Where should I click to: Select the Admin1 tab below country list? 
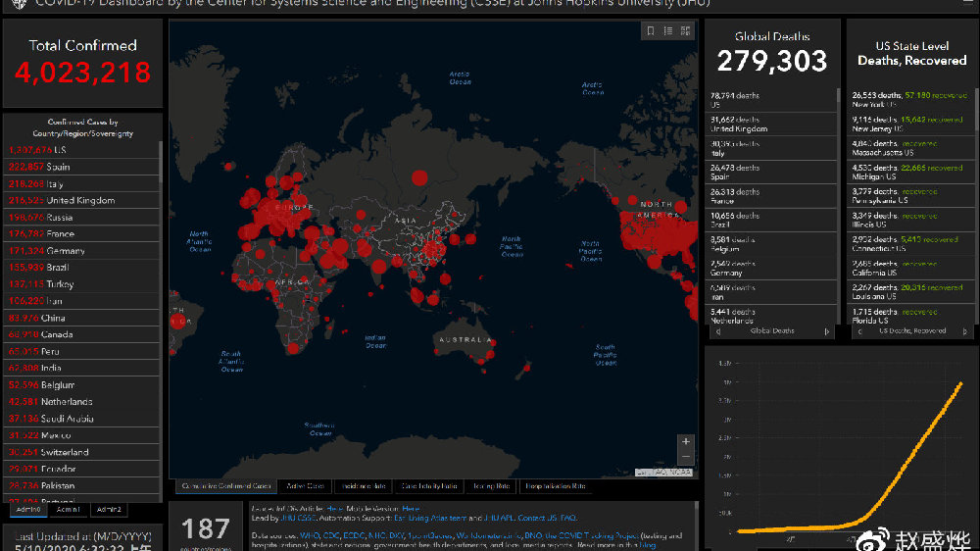68,510
